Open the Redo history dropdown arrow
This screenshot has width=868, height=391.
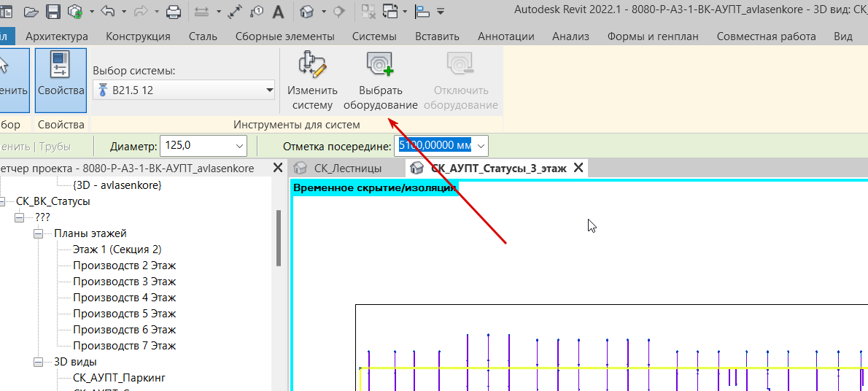click(x=158, y=11)
